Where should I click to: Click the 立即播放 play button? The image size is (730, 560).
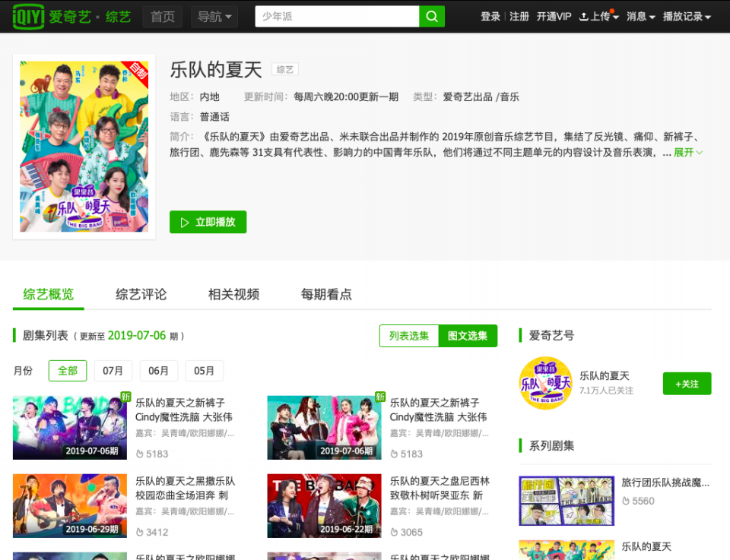(x=208, y=222)
